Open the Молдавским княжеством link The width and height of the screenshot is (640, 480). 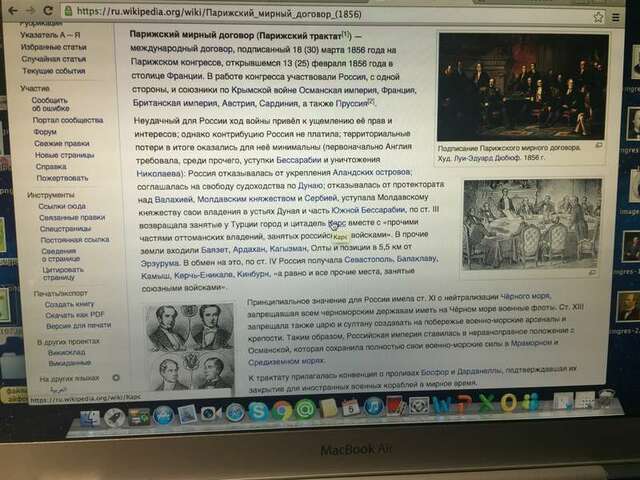247,199
